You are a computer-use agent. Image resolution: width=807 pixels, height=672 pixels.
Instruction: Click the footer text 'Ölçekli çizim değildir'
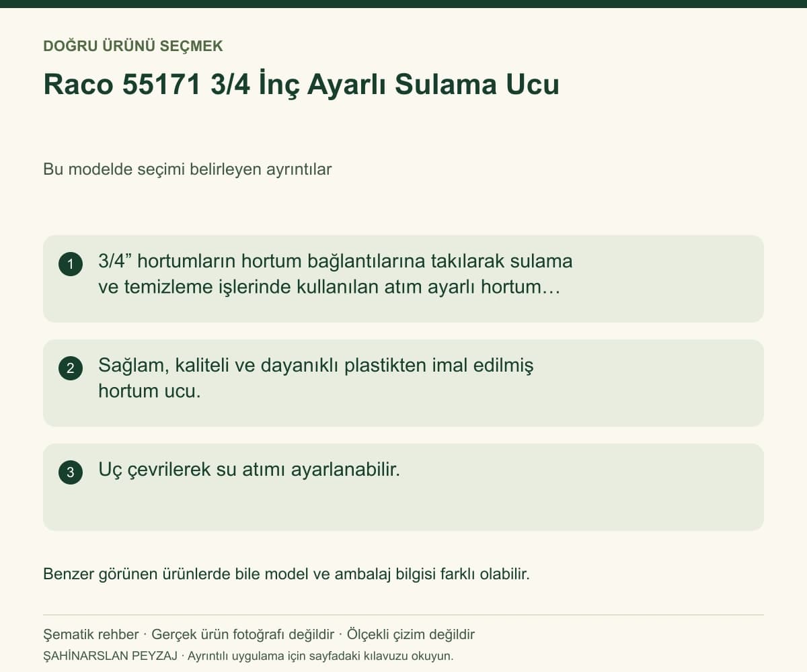coord(411,634)
